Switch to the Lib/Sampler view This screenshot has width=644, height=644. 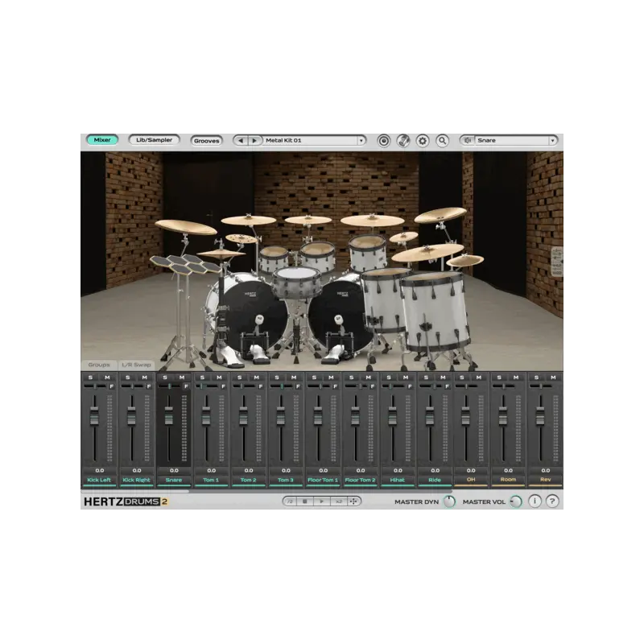tap(154, 140)
